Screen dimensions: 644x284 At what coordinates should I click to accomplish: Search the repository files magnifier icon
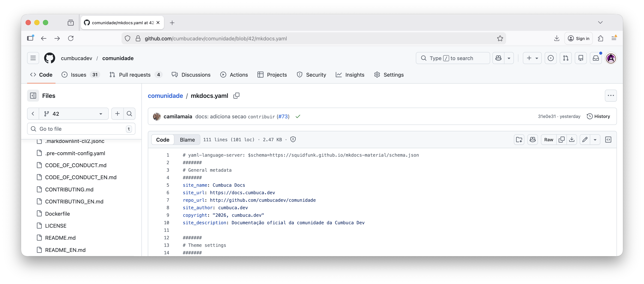tap(129, 114)
